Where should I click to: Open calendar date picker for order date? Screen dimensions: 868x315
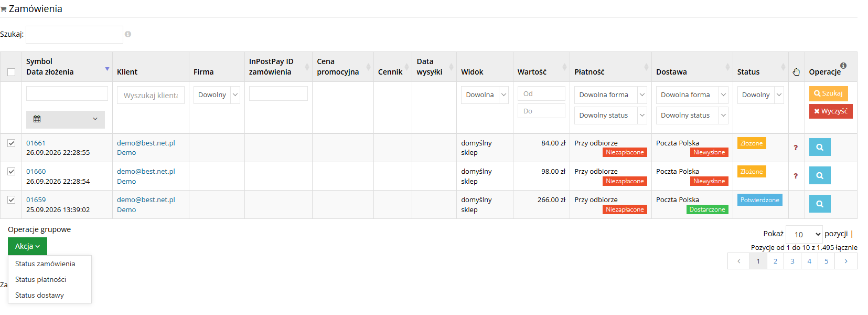click(x=66, y=119)
